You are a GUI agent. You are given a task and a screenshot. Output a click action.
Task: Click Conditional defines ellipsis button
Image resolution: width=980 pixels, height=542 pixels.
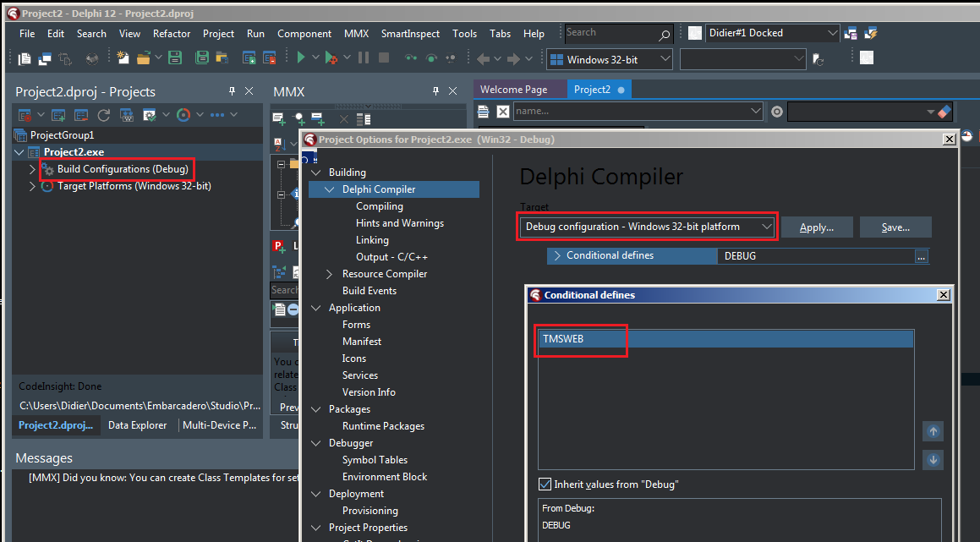(x=922, y=256)
